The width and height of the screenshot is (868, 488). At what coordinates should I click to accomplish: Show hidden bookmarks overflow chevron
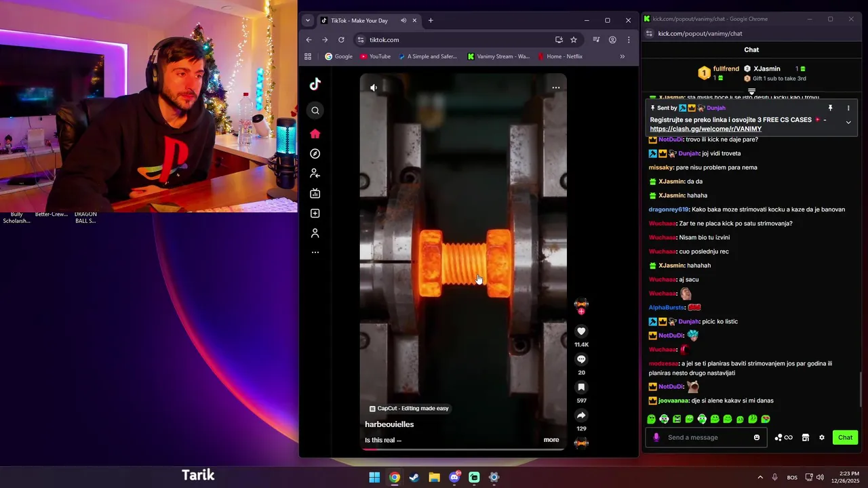tap(623, 56)
